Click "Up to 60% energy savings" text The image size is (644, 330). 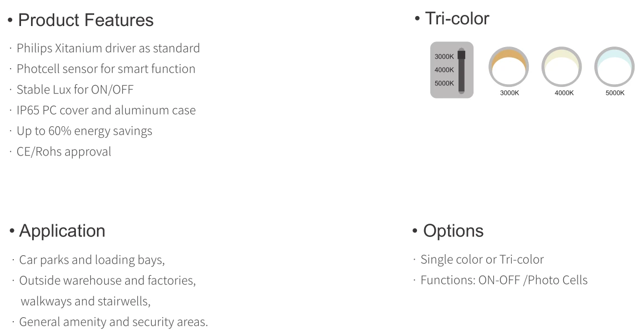tap(84, 131)
